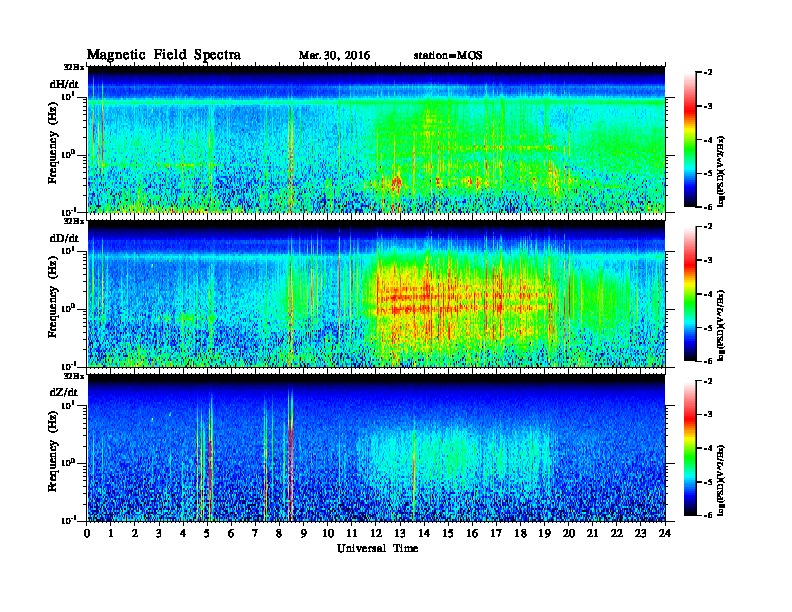Click the hour 18 tick label
Image resolution: width=792 pixels, height=612 pixels.
coord(521,534)
